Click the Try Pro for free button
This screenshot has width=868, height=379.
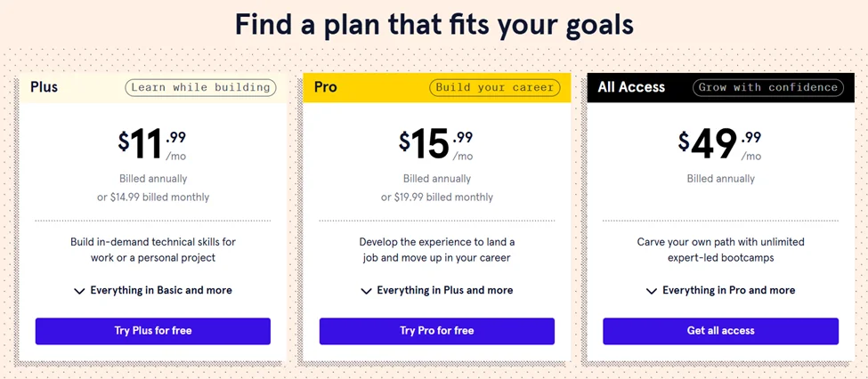click(x=436, y=331)
